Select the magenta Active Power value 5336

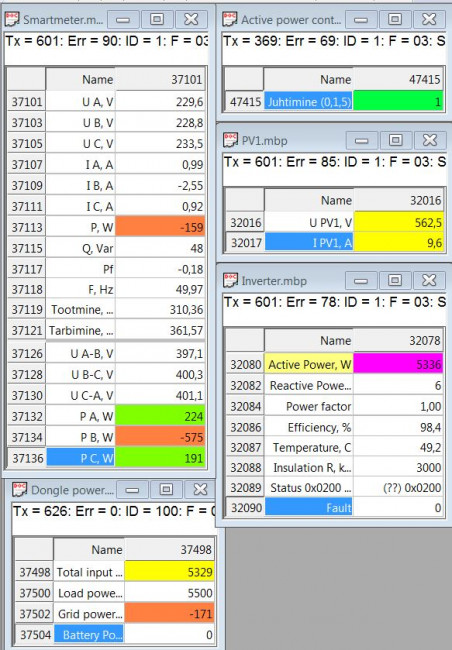pyautogui.click(x=398, y=364)
